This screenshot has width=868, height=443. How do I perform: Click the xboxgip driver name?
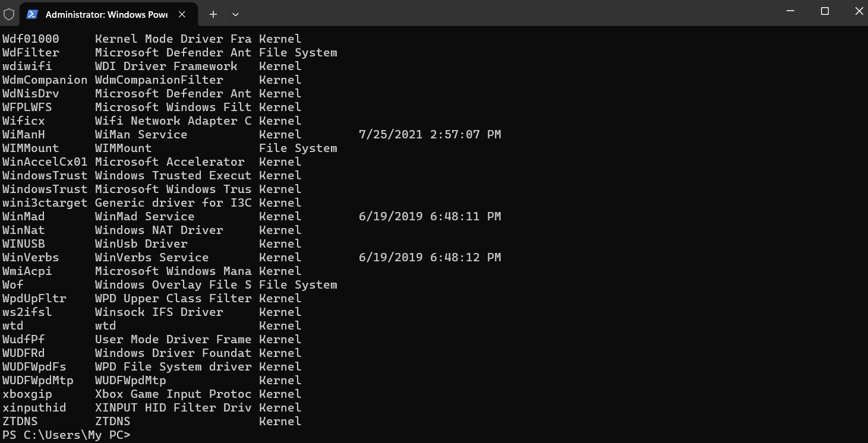click(27, 394)
